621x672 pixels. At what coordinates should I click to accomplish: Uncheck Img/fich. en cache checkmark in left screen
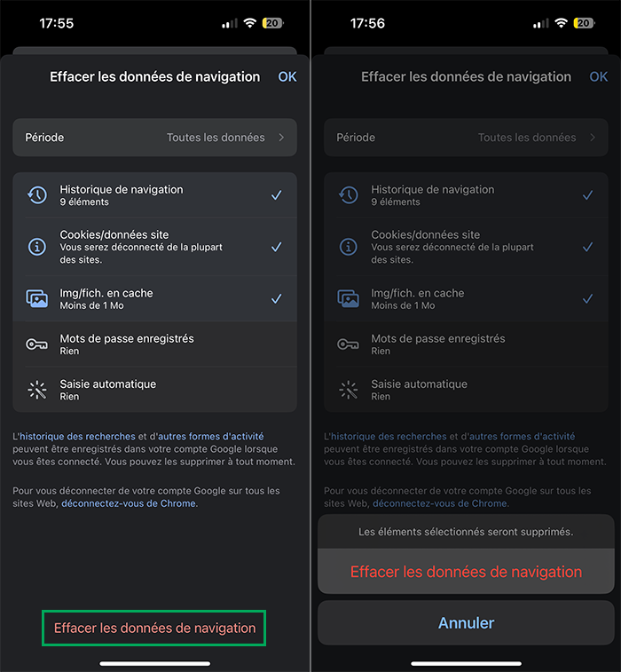277,298
